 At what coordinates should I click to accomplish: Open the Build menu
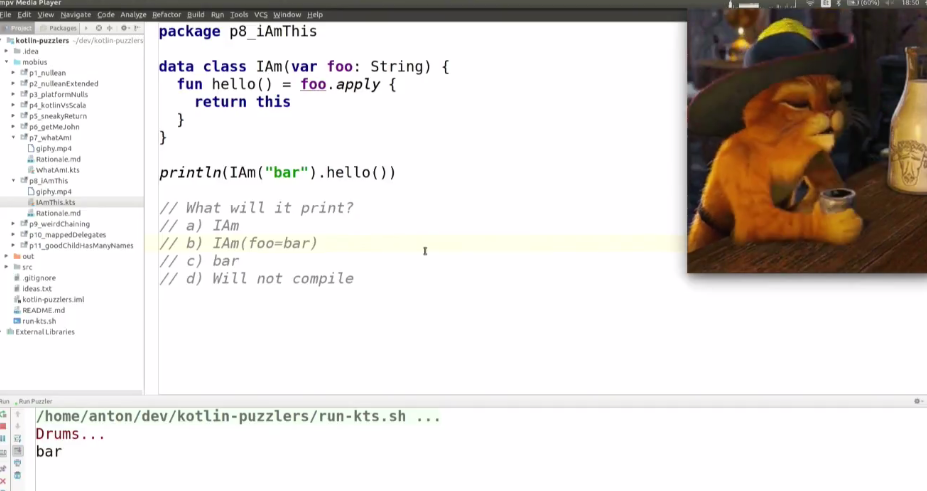196,15
